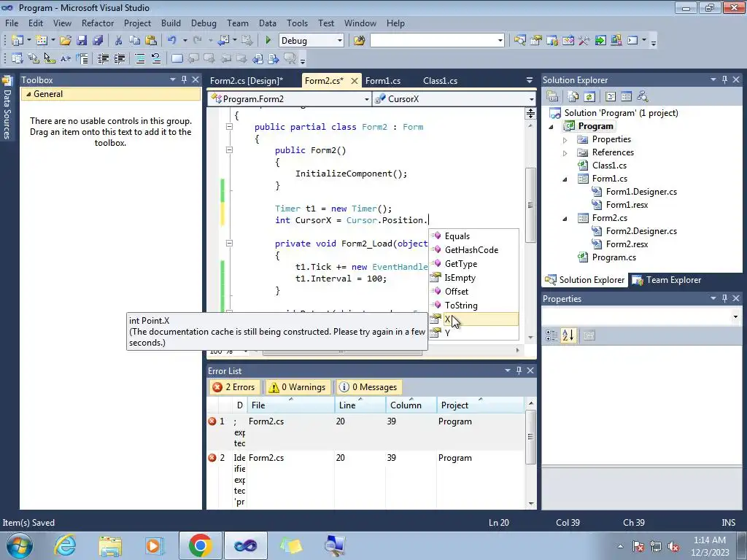
Task: Collapse the General group in Toolbox
Action: (28, 94)
